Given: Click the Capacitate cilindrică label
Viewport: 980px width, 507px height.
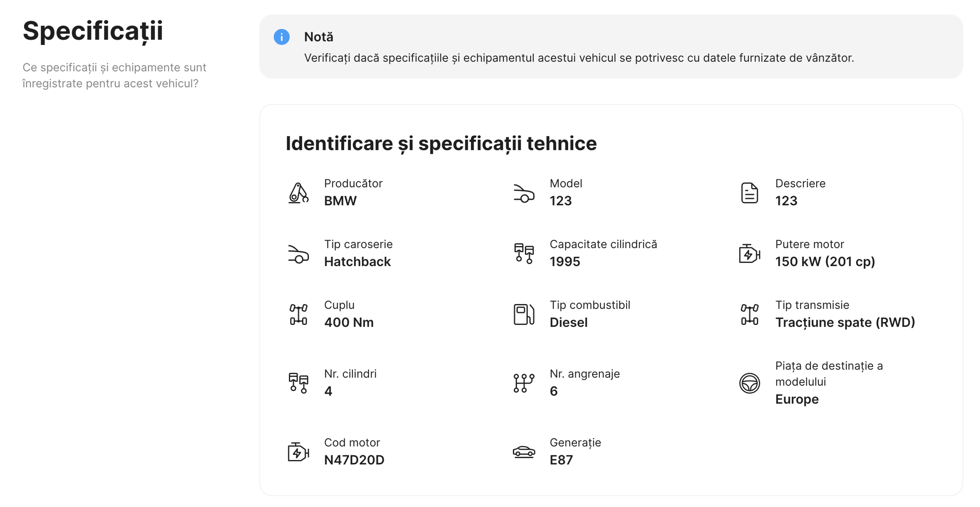Looking at the screenshot, I should point(603,244).
